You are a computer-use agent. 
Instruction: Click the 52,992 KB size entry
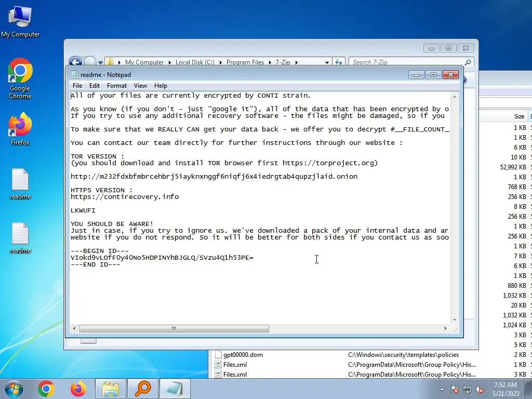click(513, 167)
